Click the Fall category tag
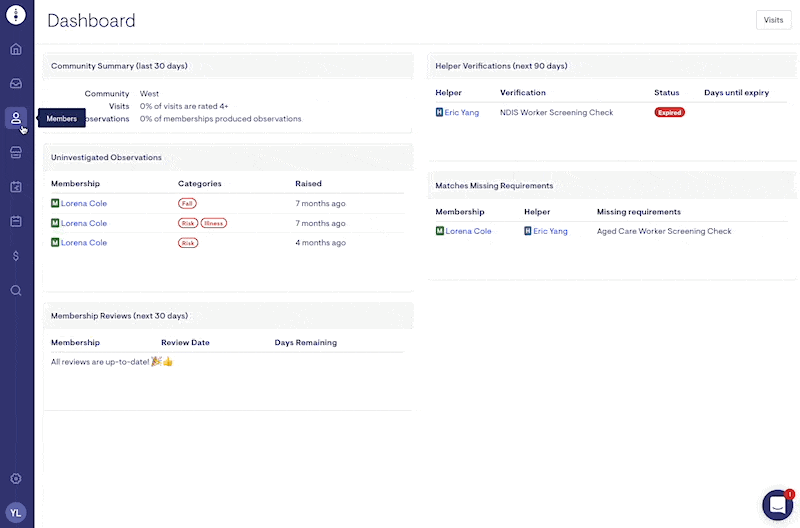Viewport: 800px width, 528px height. 187,203
